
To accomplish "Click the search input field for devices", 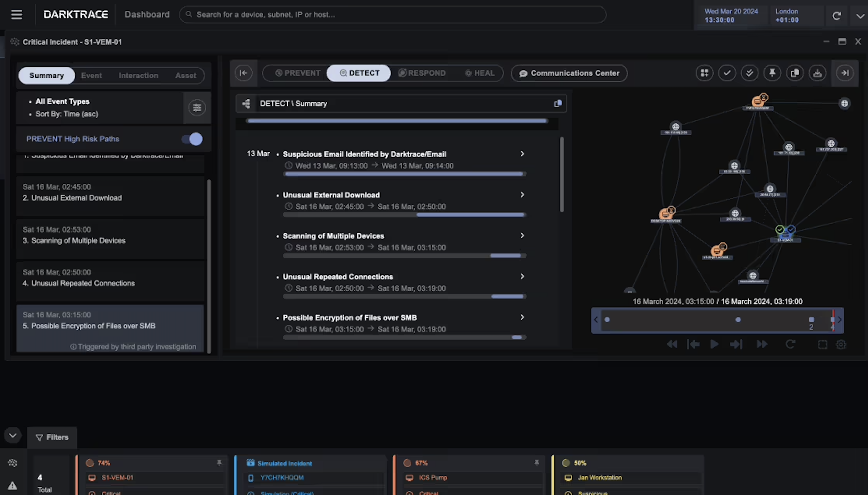I will pyautogui.click(x=393, y=14).
